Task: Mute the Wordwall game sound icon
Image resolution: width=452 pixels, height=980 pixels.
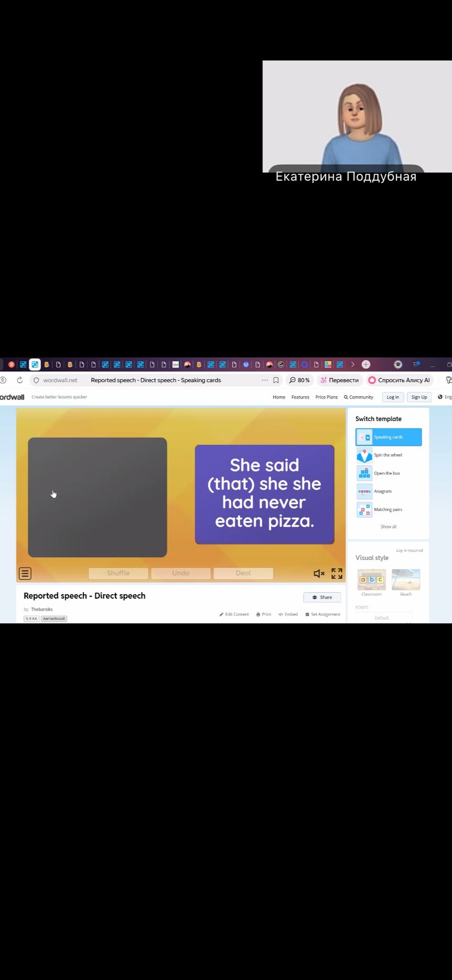Action: [319, 573]
